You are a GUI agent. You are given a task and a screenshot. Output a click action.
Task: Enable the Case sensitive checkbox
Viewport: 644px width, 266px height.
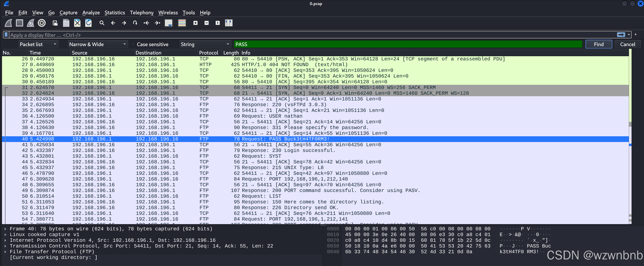(x=133, y=44)
